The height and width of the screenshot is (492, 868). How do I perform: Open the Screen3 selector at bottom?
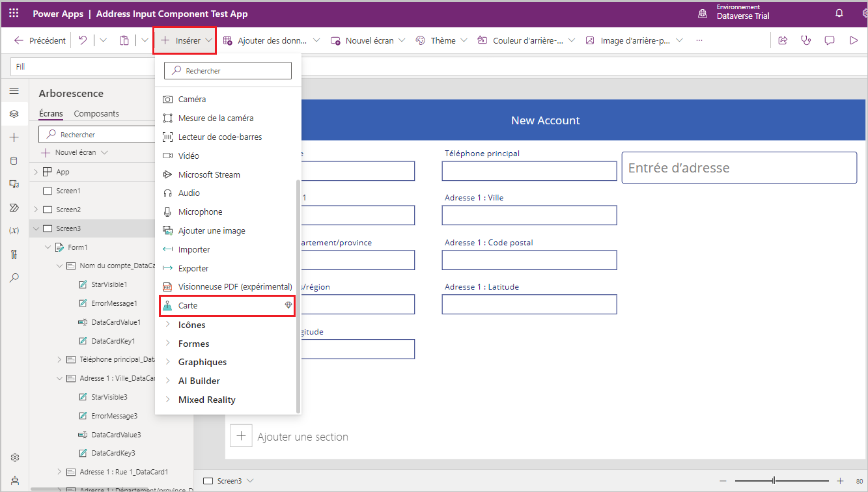(229, 481)
